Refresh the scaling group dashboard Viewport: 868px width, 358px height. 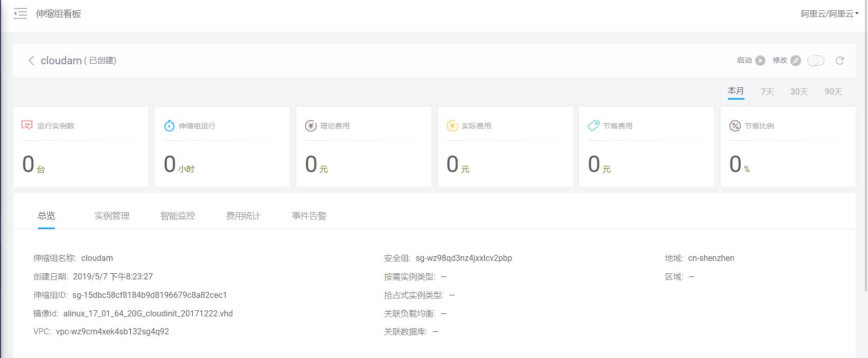coord(840,61)
